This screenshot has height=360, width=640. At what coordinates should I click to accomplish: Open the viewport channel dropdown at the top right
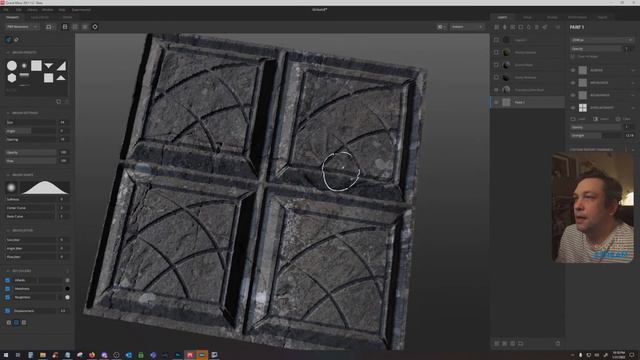pyautogui.click(x=467, y=27)
